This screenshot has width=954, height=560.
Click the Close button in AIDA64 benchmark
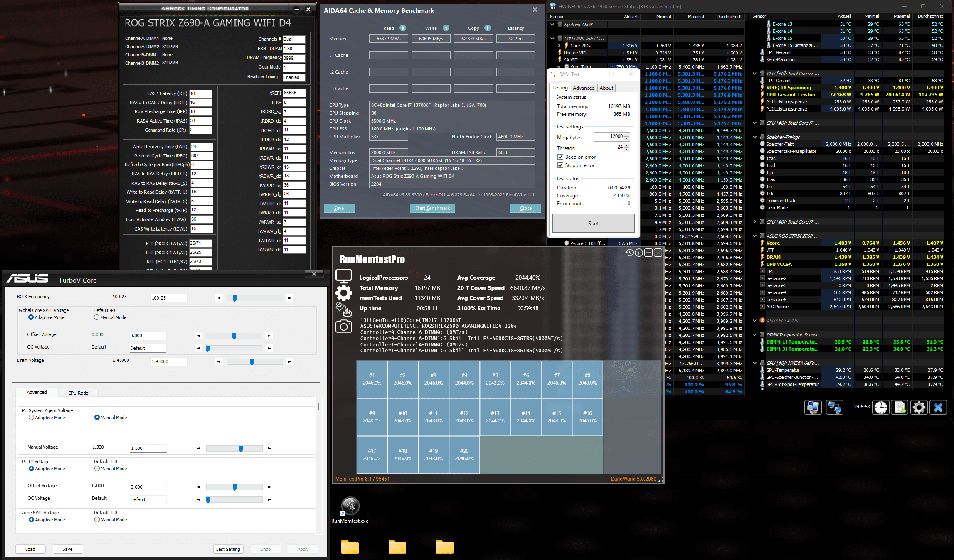click(x=525, y=208)
